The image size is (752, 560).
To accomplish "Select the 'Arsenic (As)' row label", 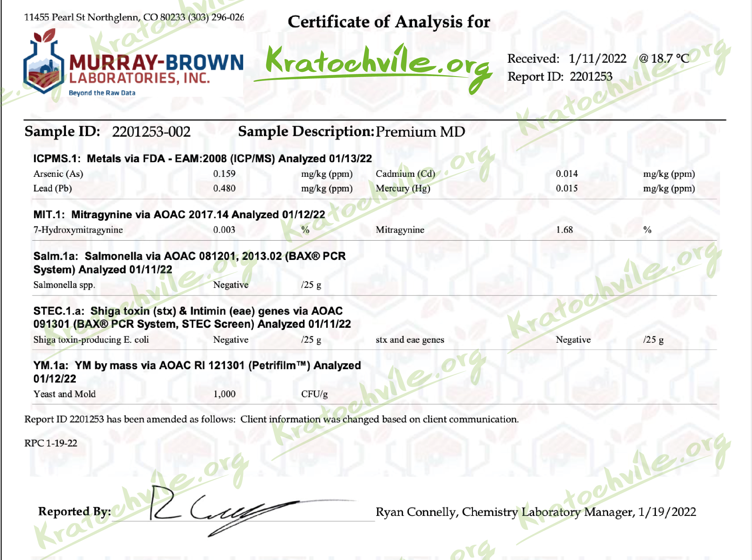I will [58, 174].
